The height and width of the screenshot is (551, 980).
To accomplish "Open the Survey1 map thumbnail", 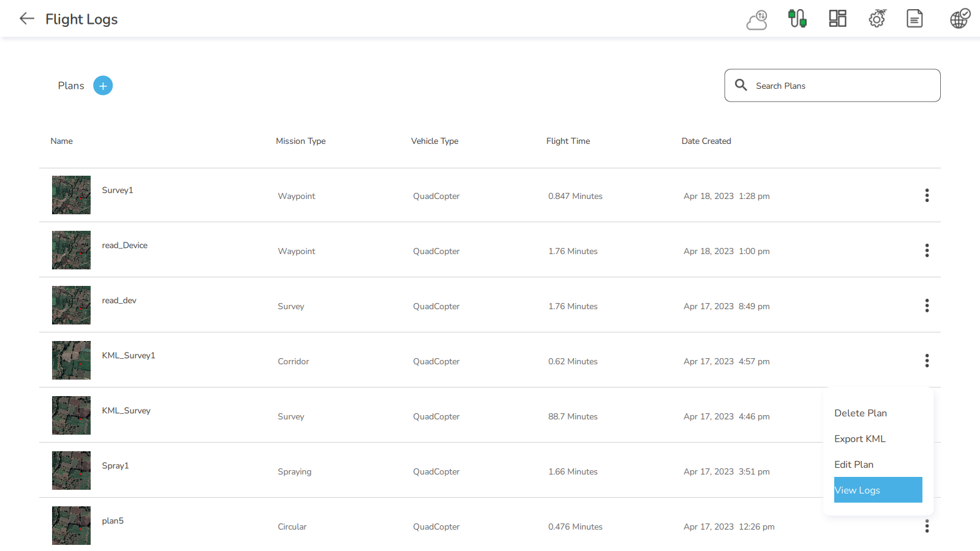I will click(x=71, y=195).
